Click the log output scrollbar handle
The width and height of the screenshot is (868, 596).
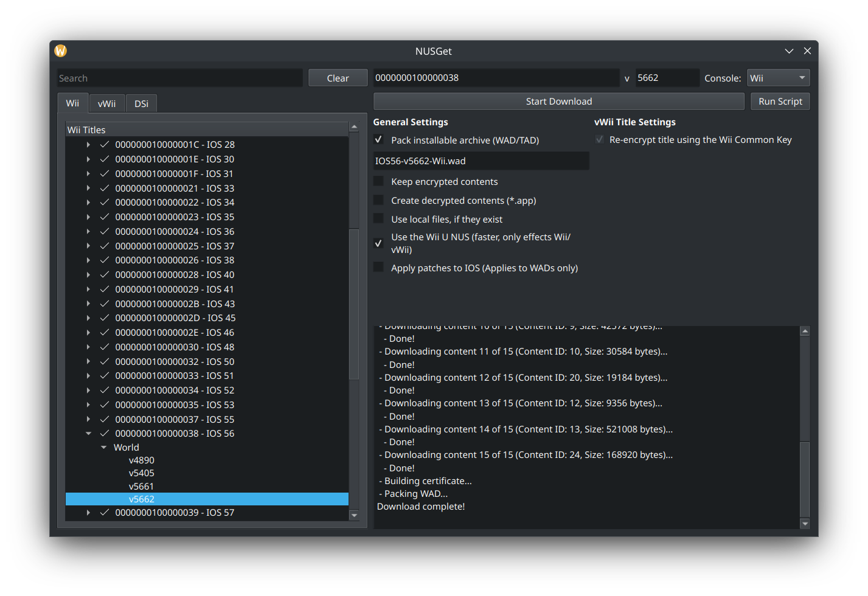point(805,479)
